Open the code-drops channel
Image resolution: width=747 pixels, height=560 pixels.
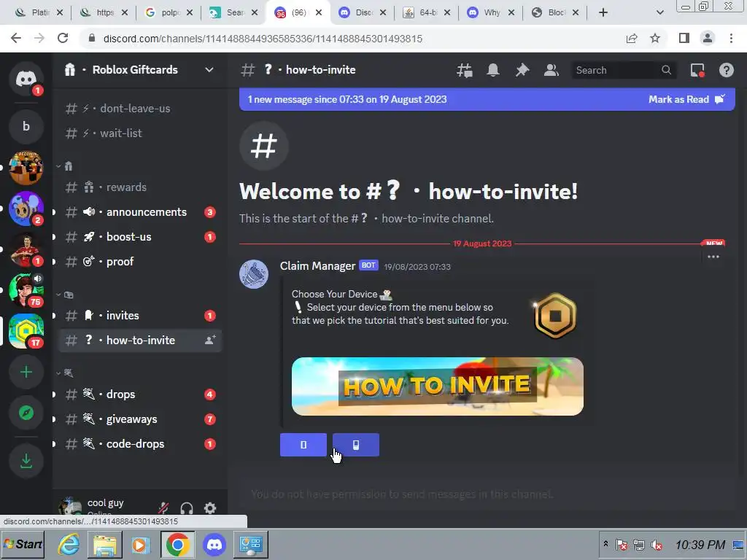140,444
